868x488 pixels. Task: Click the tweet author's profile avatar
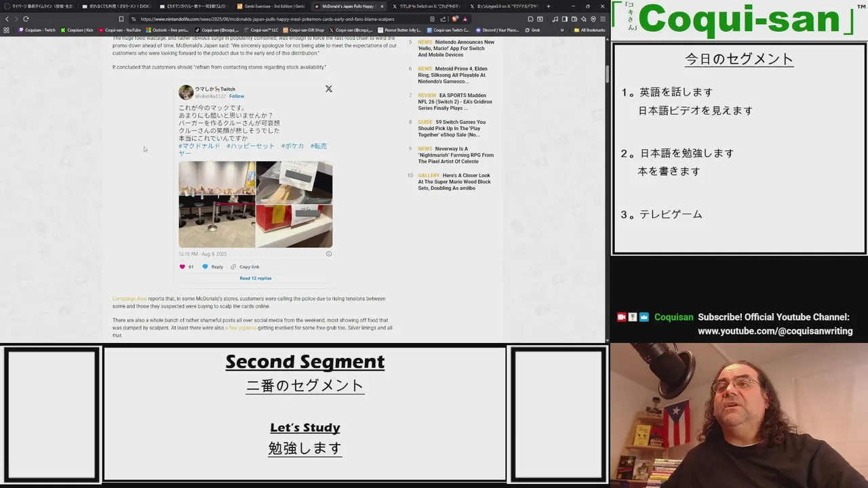[x=186, y=92]
